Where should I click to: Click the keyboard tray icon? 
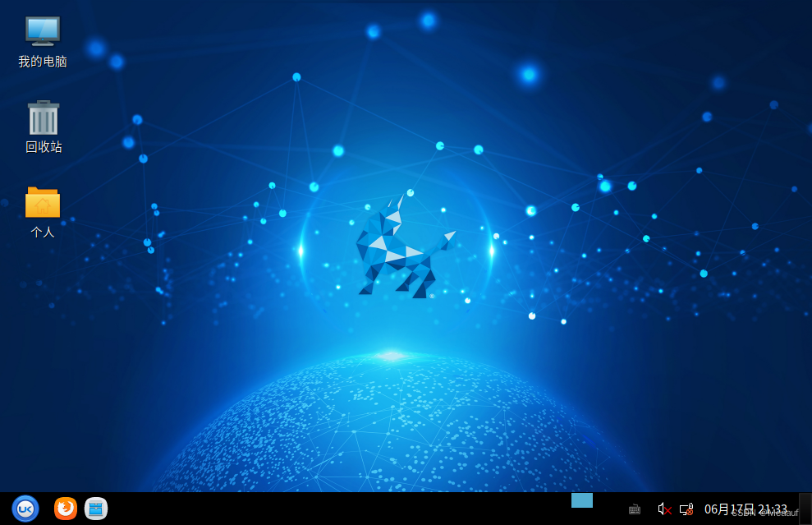(635, 510)
